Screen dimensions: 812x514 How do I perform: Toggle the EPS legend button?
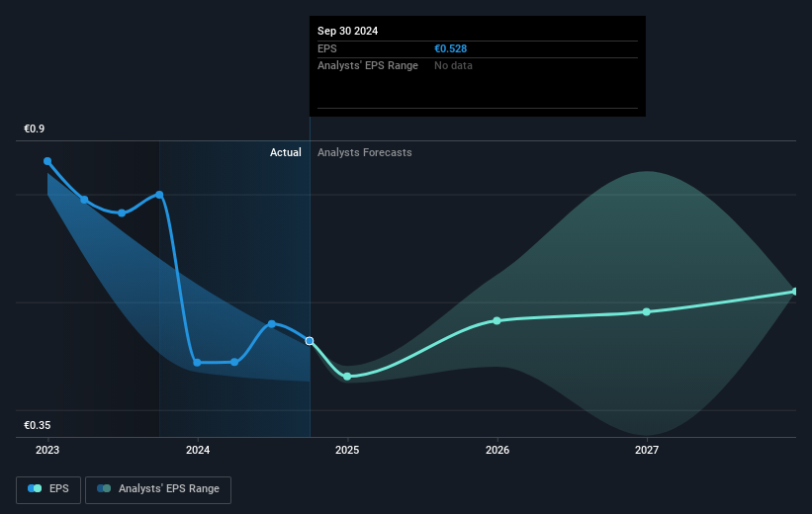48,489
